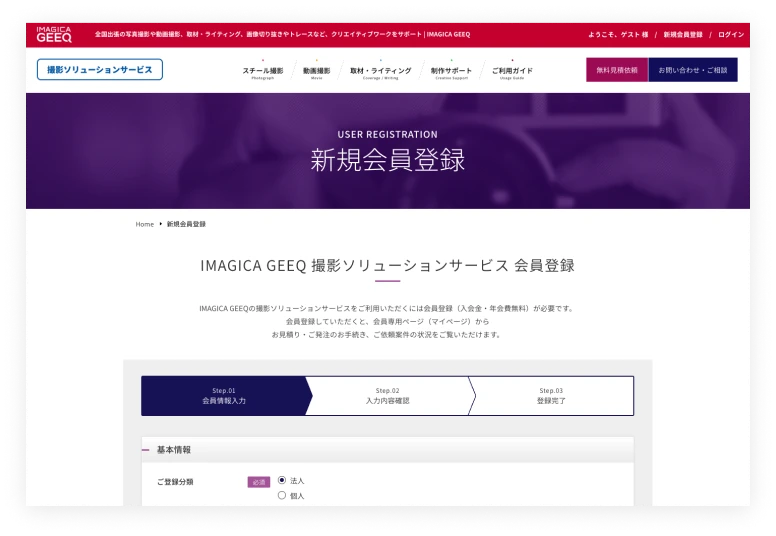Click the 基本情報 section header
The image size is (776, 536).
pyautogui.click(x=388, y=450)
